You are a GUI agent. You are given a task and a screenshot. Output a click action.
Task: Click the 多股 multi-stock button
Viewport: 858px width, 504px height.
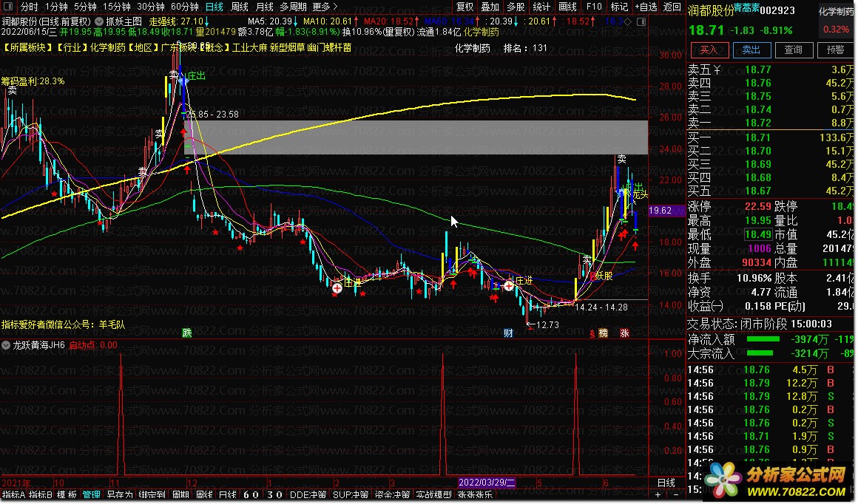516,7
